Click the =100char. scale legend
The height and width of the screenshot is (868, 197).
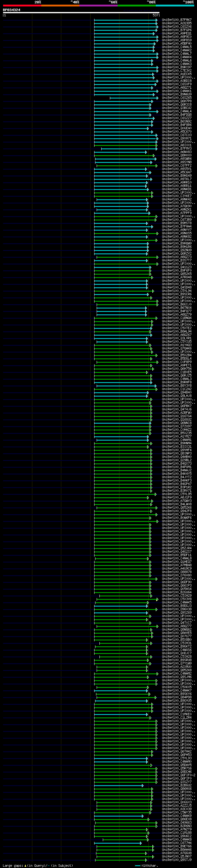tap(147, 866)
